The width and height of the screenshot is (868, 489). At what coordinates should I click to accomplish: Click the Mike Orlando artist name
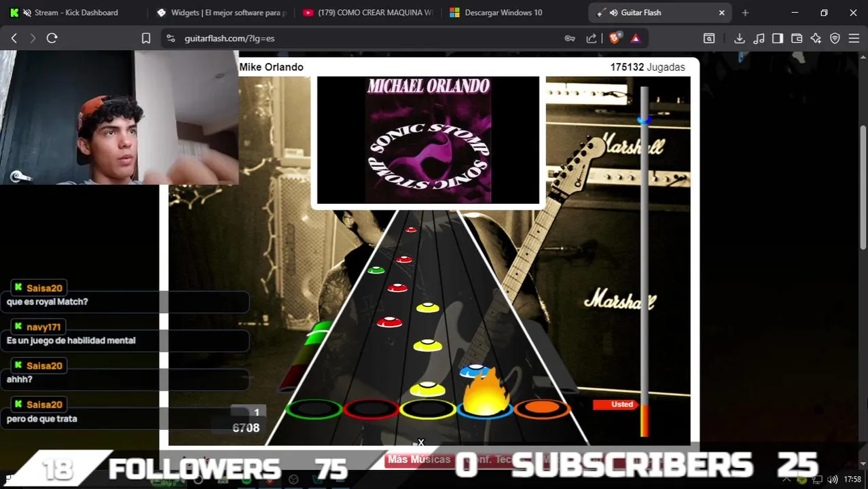point(271,67)
